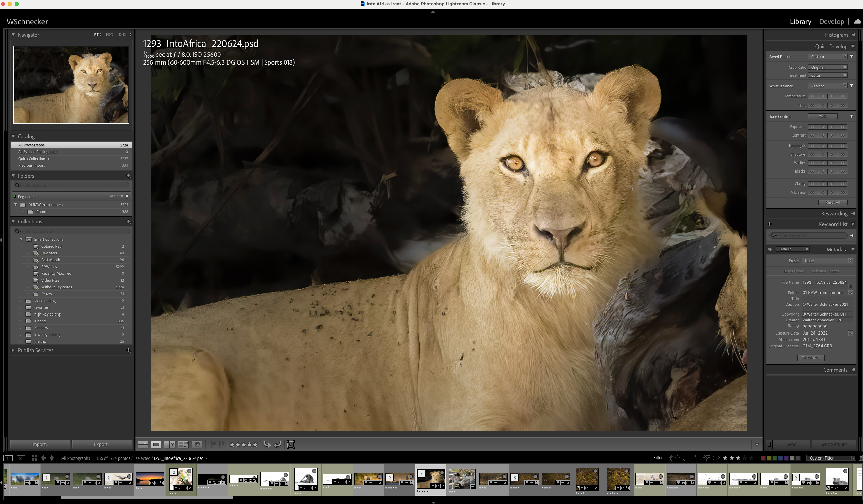Collapse the Smart Collections tree
Screen dimensions: 863x504
point(21,239)
